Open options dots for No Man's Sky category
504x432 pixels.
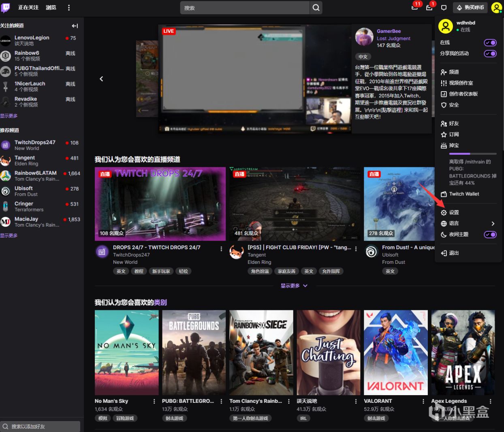pyautogui.click(x=154, y=401)
